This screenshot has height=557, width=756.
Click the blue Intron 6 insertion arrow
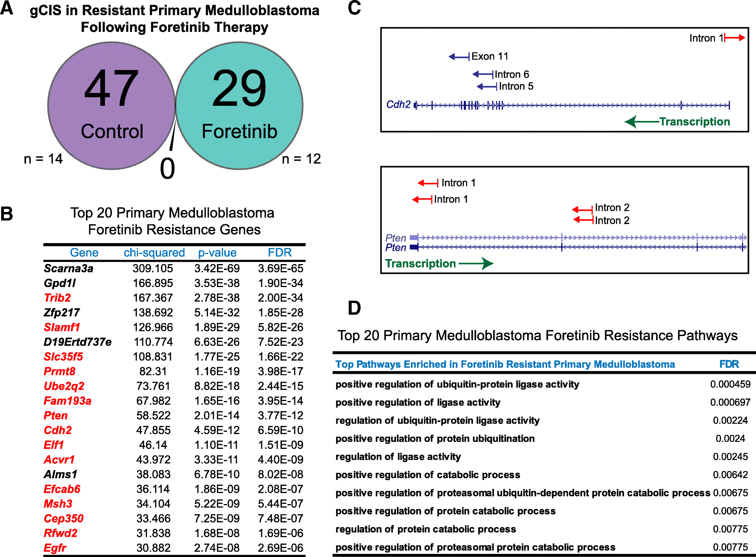coord(483,74)
